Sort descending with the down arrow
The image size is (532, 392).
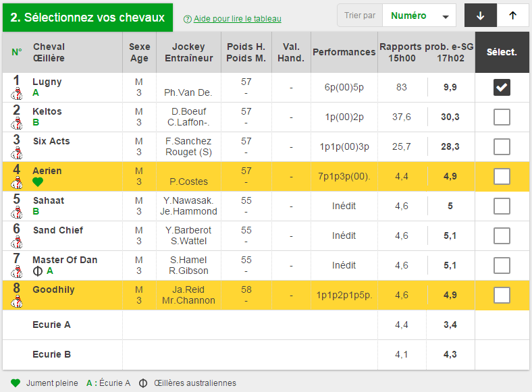click(481, 16)
